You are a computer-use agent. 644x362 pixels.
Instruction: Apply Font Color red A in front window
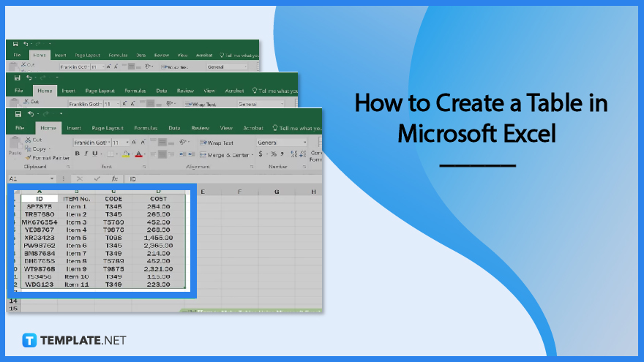139,154
